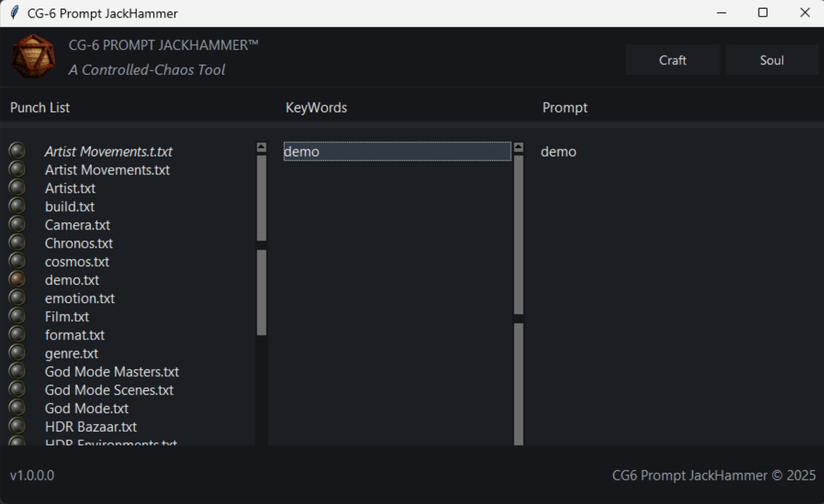
Task: Select the demo keyword entry
Action: pos(397,151)
